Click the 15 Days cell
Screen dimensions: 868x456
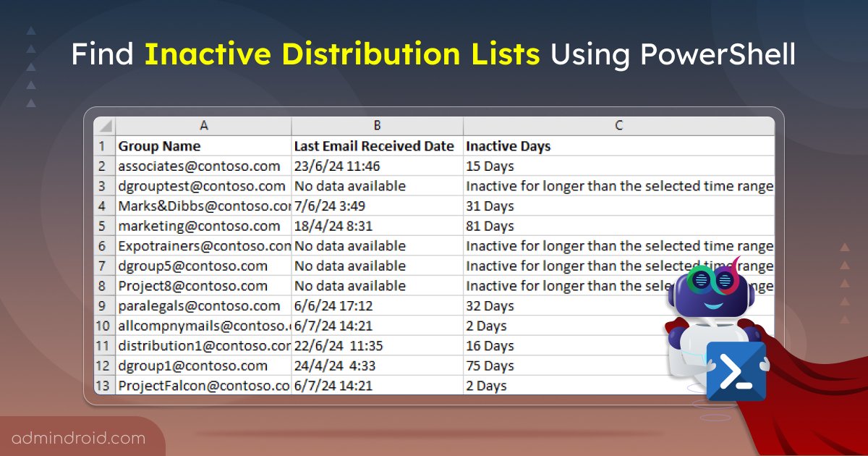[619, 166]
